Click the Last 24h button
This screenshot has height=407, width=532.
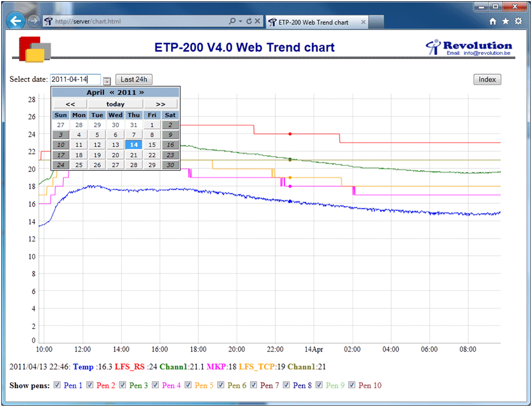pos(134,80)
